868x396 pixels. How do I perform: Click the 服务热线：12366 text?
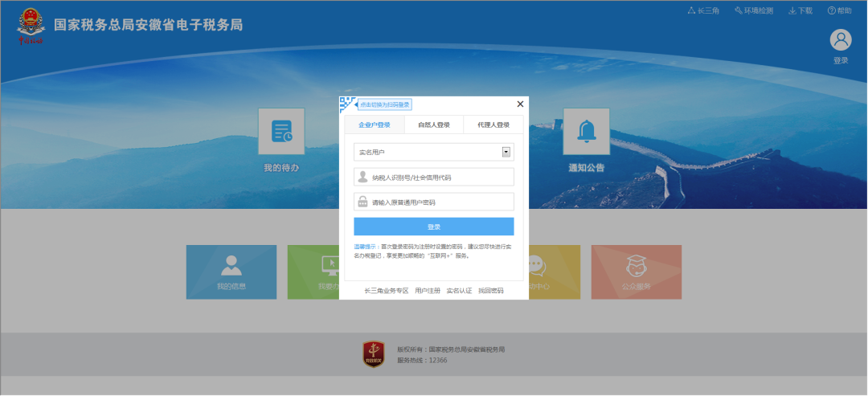pos(422,360)
